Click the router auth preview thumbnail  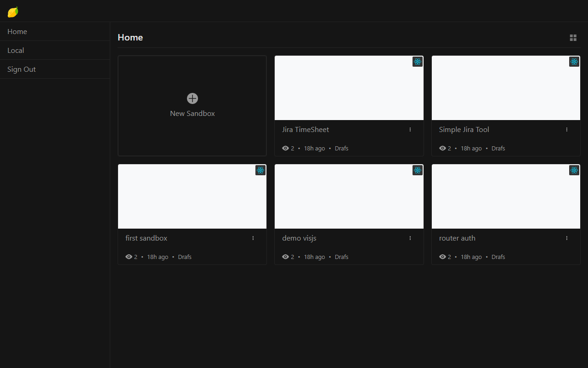click(506, 196)
